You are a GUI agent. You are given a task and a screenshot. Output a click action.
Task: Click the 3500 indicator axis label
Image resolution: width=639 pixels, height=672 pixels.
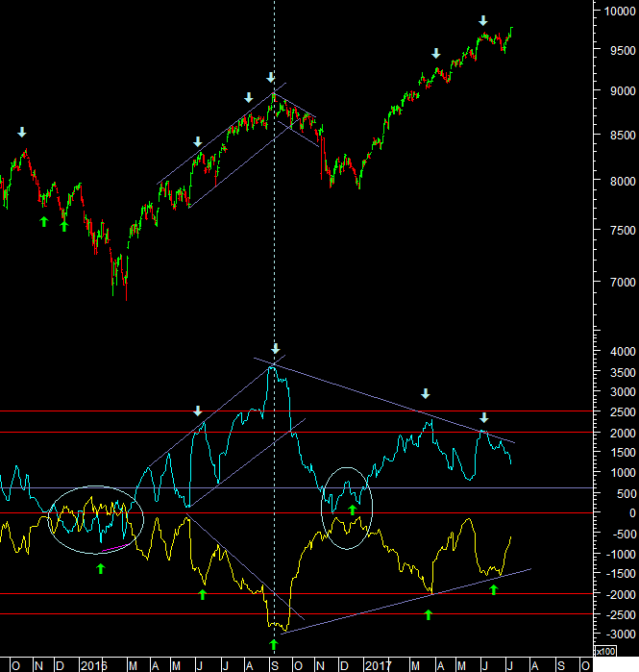click(x=623, y=372)
